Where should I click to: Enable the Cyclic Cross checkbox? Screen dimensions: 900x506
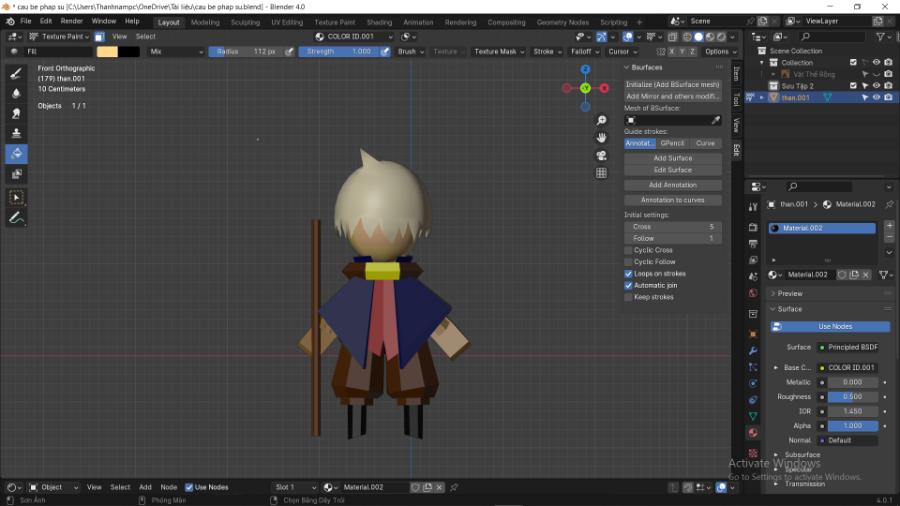[628, 250]
